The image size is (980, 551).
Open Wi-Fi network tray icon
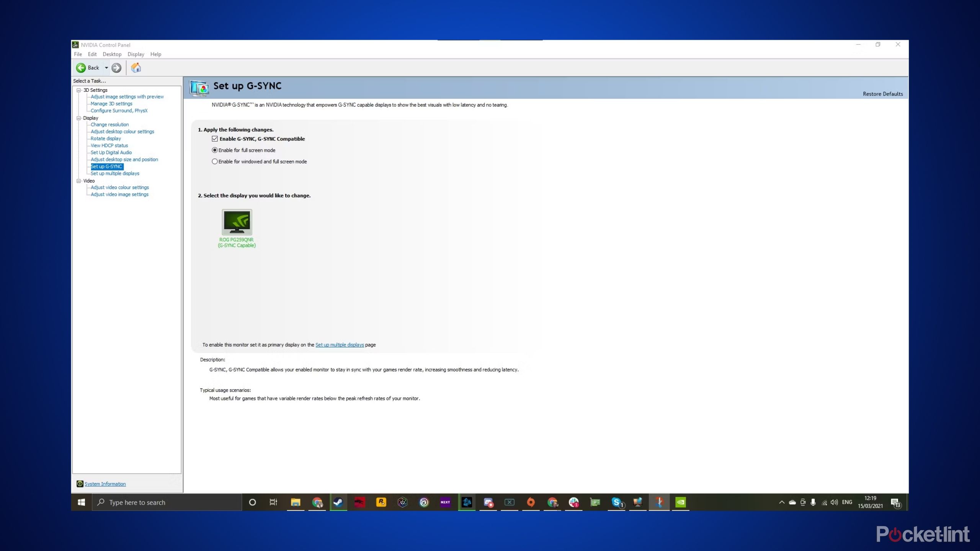[x=824, y=502]
